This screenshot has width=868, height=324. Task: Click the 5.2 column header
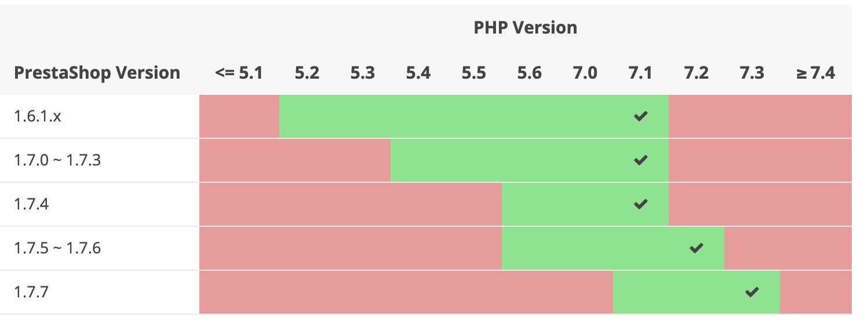(x=307, y=73)
